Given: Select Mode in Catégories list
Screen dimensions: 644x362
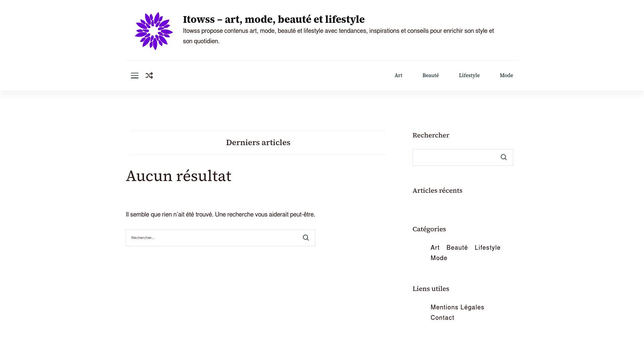Looking at the screenshot, I should 439,258.
